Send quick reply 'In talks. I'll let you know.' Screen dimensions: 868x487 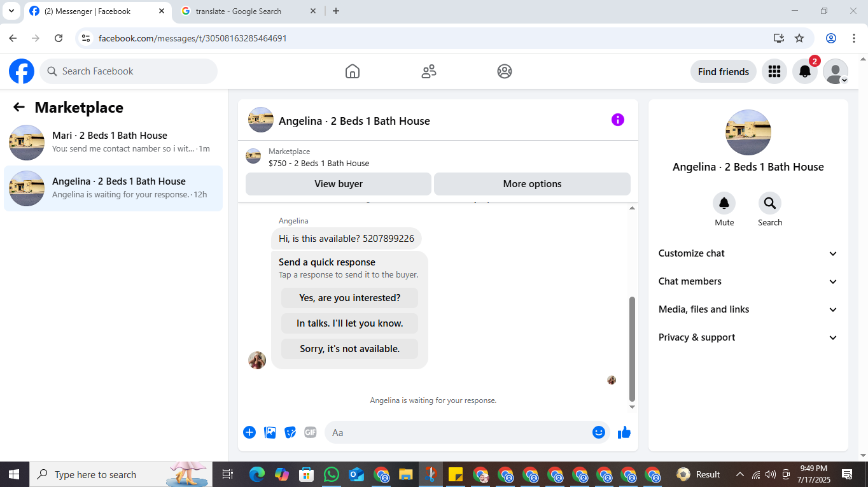(x=349, y=323)
